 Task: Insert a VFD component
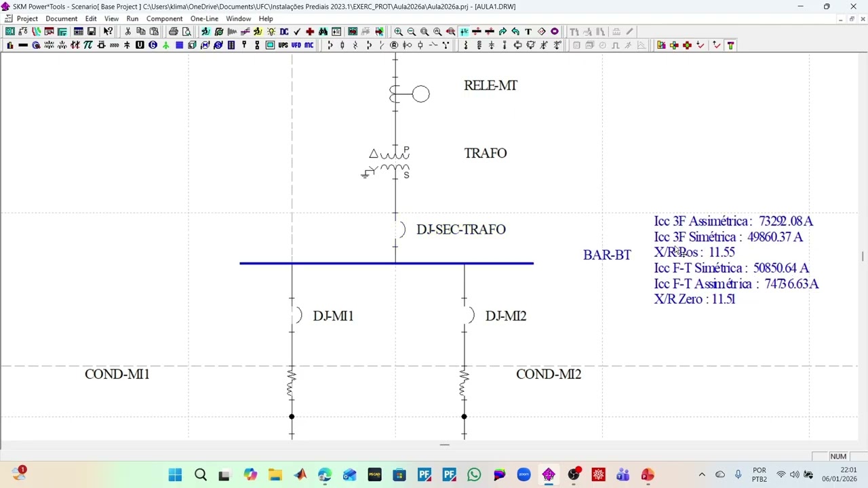[x=296, y=45]
